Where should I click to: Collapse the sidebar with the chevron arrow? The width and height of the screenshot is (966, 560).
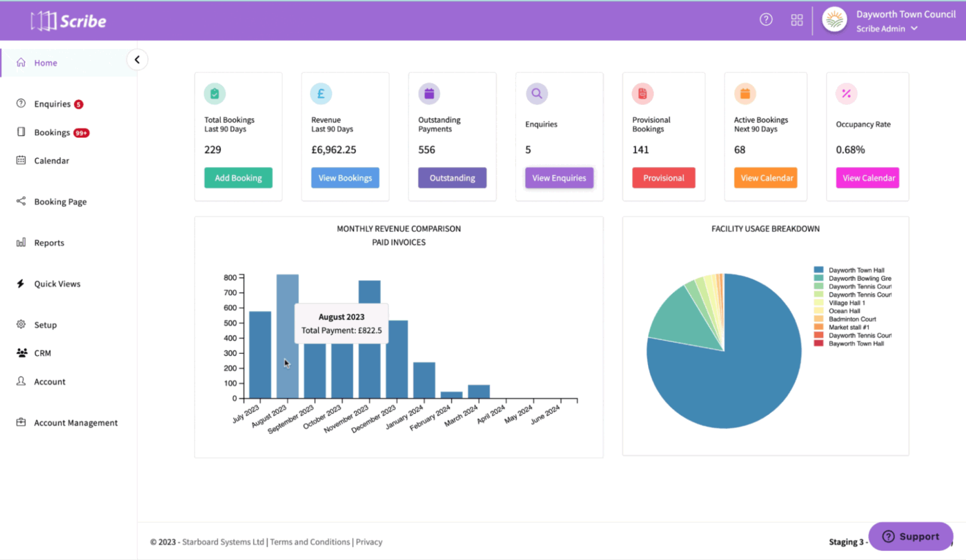(x=137, y=59)
